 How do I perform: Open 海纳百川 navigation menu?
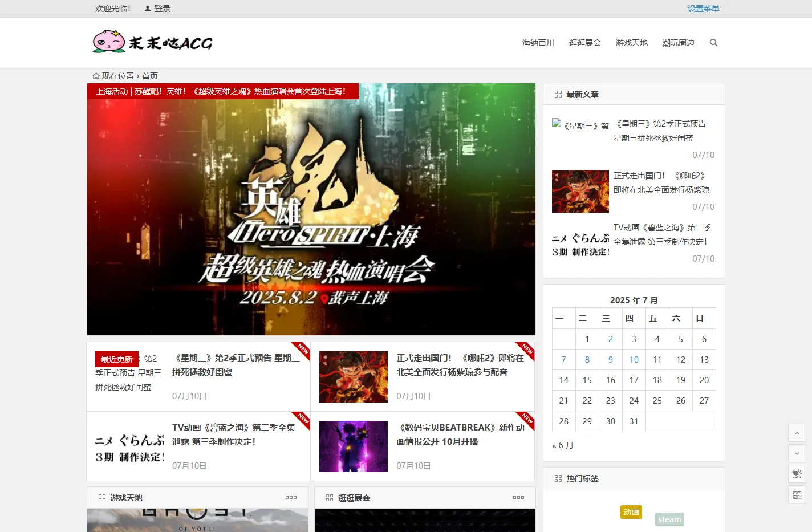point(538,43)
